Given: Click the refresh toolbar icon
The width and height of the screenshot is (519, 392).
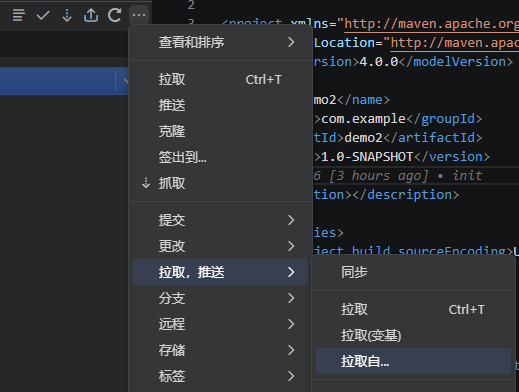Looking at the screenshot, I should 115,15.
